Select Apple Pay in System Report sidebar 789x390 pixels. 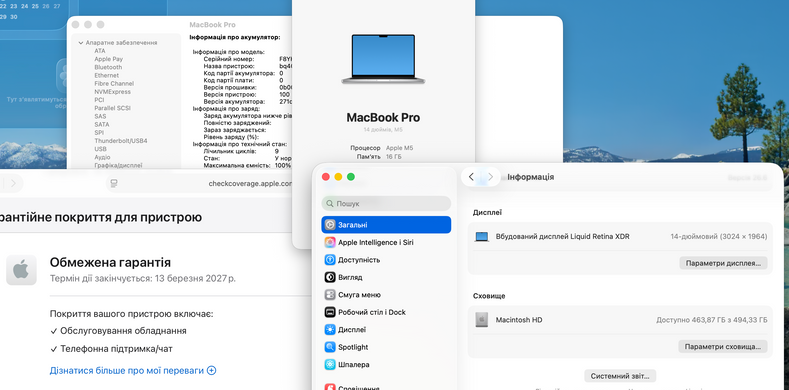pos(109,59)
